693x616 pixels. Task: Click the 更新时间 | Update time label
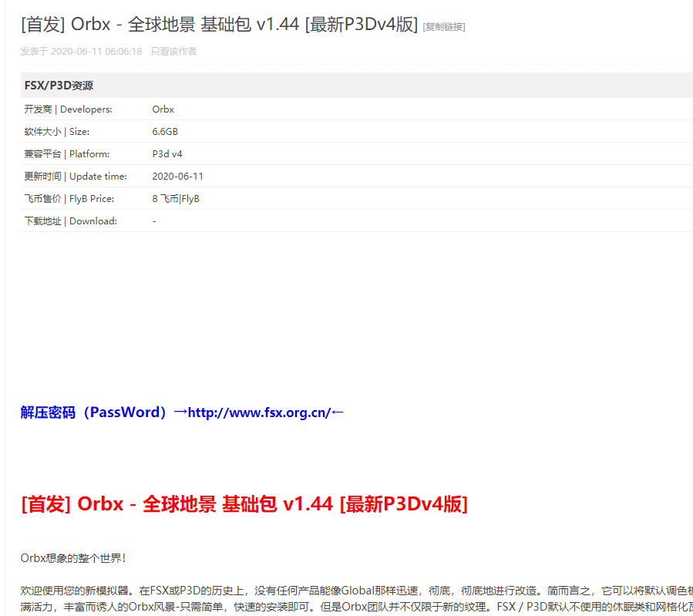[75, 177]
